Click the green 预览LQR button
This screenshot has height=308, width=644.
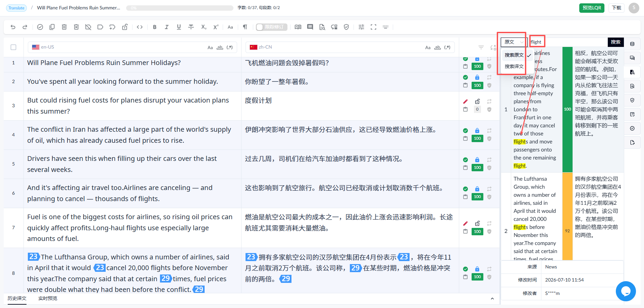592,8
